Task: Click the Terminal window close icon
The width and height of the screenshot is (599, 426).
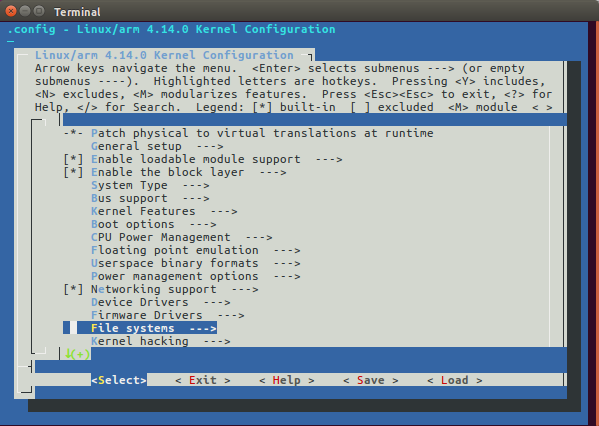Action: coord(11,11)
